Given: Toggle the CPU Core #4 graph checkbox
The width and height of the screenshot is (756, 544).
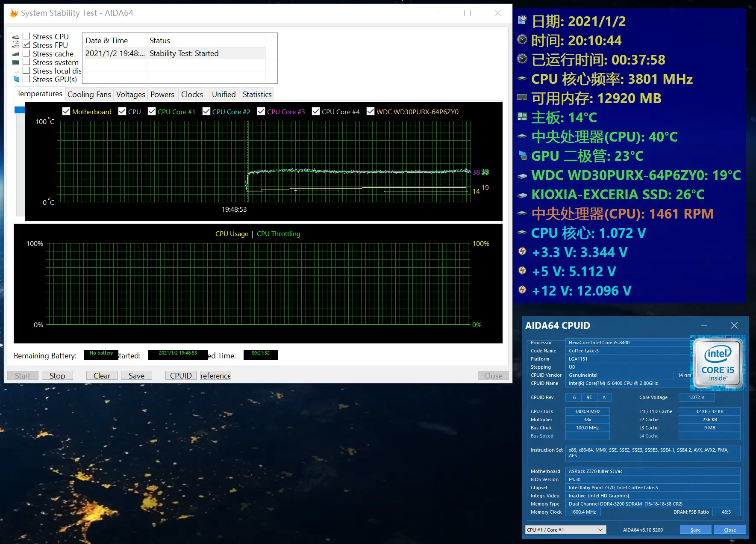Looking at the screenshot, I should click(x=316, y=111).
